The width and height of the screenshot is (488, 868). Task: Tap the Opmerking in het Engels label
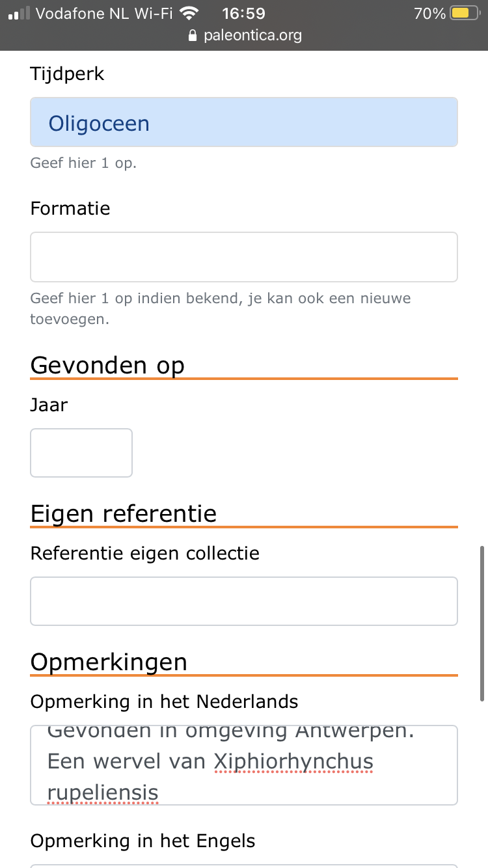[x=142, y=841]
